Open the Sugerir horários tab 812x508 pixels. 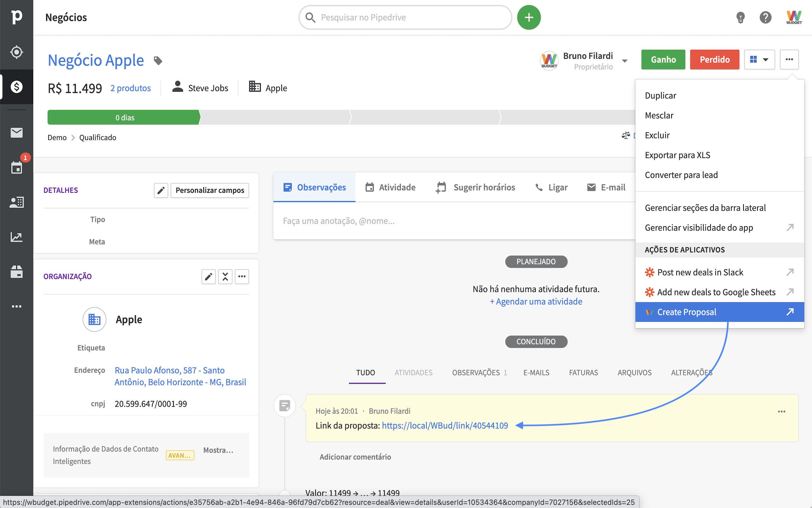pyautogui.click(x=475, y=187)
